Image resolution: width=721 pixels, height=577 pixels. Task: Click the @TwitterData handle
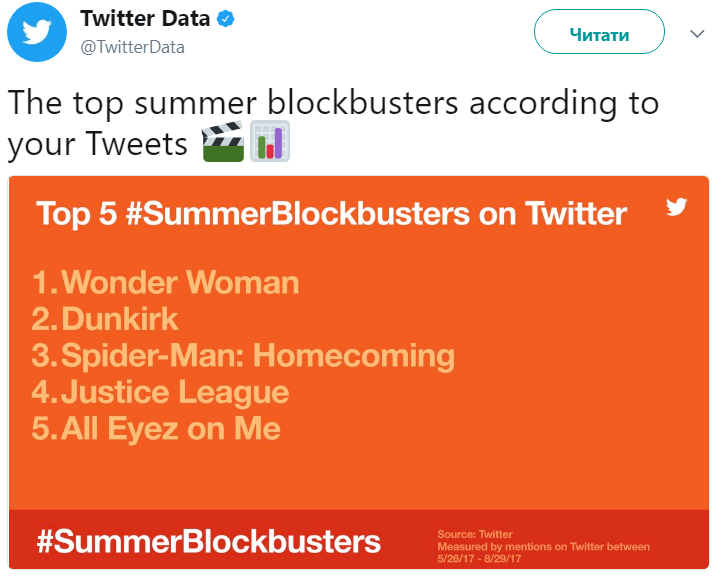131,47
